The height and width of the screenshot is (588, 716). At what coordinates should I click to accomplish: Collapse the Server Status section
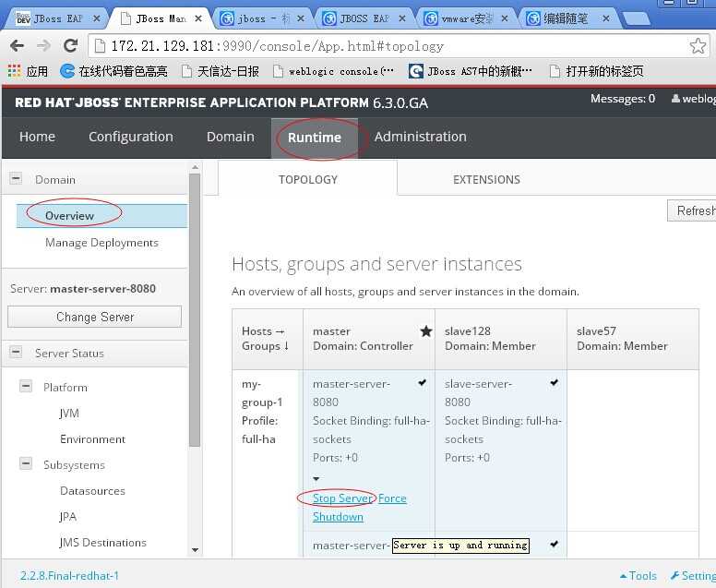(16, 353)
